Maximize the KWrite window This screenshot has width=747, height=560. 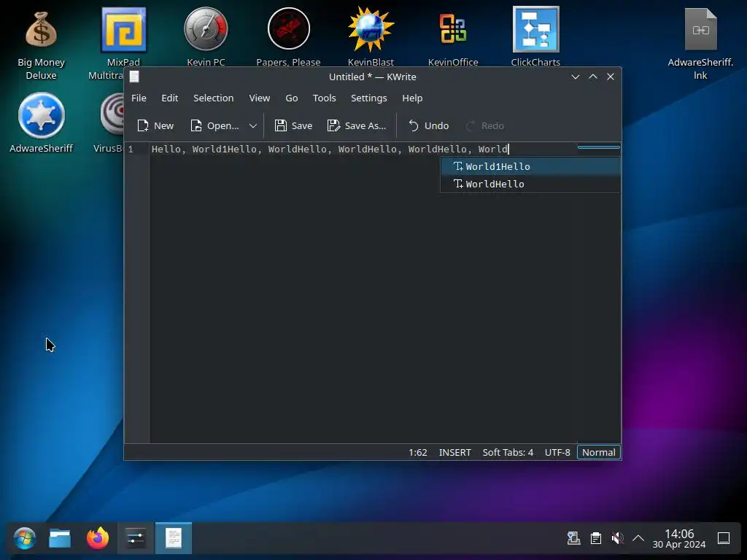(x=593, y=77)
